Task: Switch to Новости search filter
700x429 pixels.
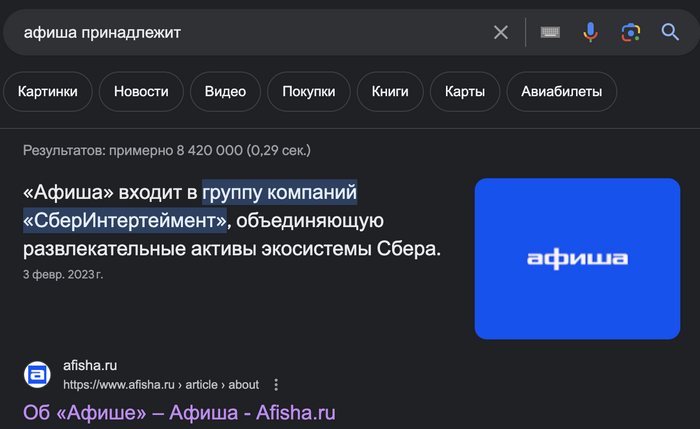Action: click(x=141, y=92)
